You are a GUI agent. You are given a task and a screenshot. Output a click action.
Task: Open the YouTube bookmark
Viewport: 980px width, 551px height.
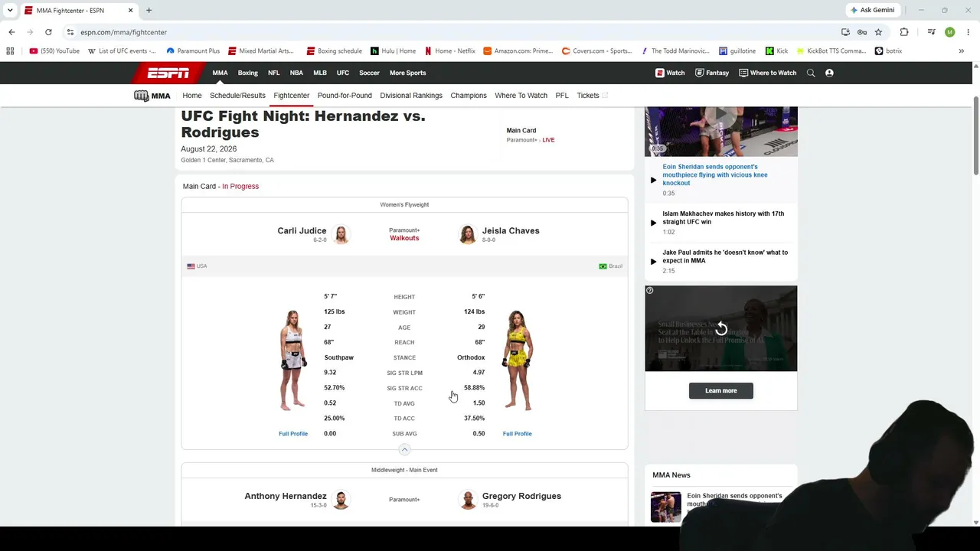pos(54,51)
